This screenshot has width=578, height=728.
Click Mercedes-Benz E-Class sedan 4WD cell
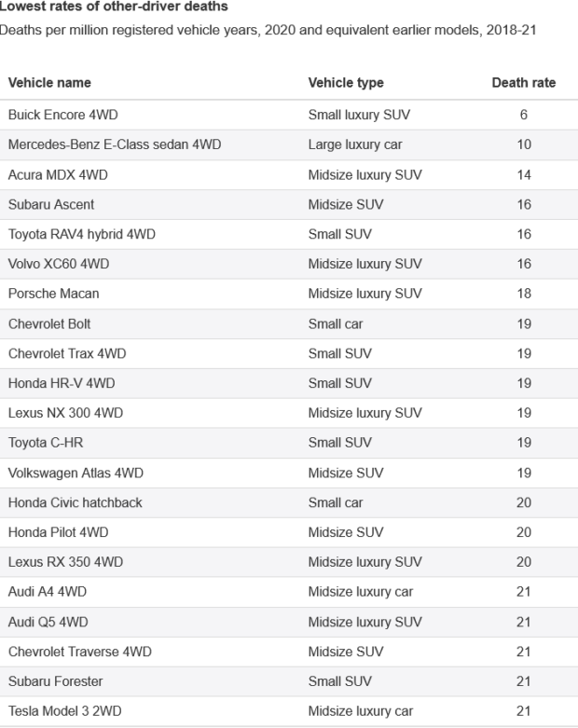[114, 144]
